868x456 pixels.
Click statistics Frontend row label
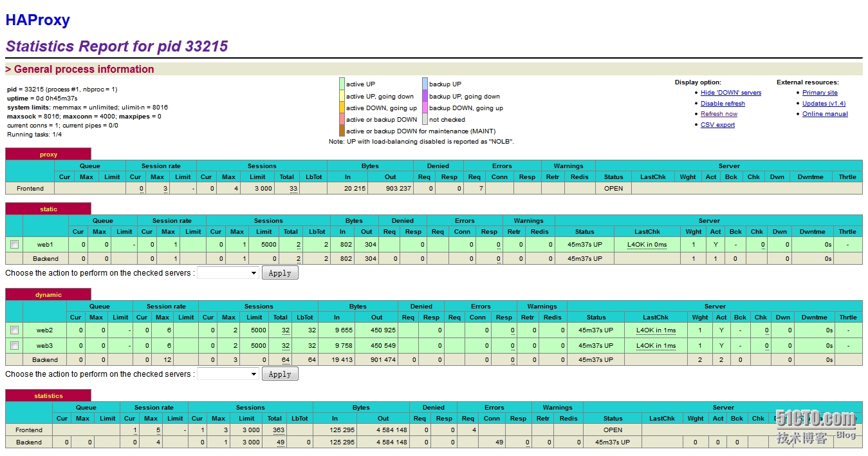click(x=29, y=430)
